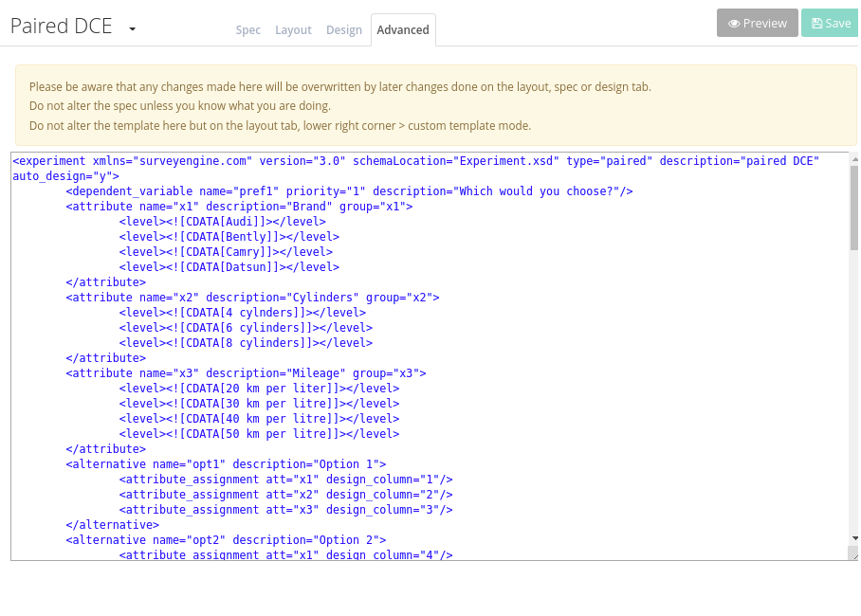
Task: Click the Paired DCE title
Action: [61, 26]
